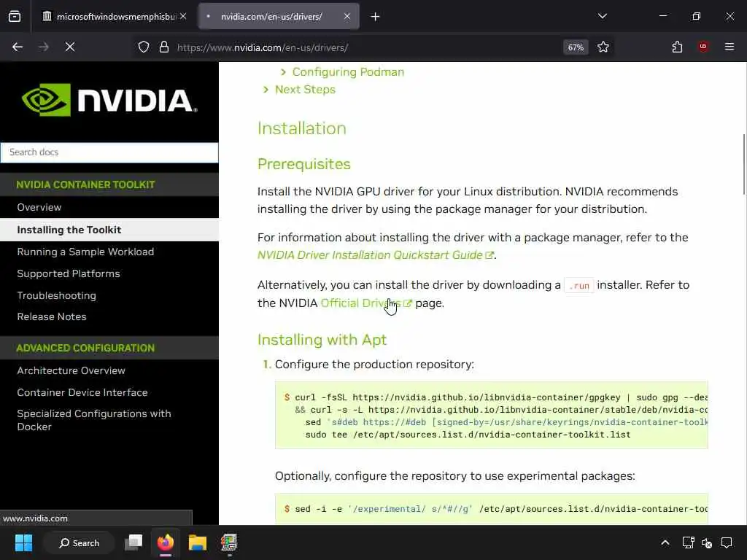Stop loading the page
747x560 pixels.
tap(69, 47)
